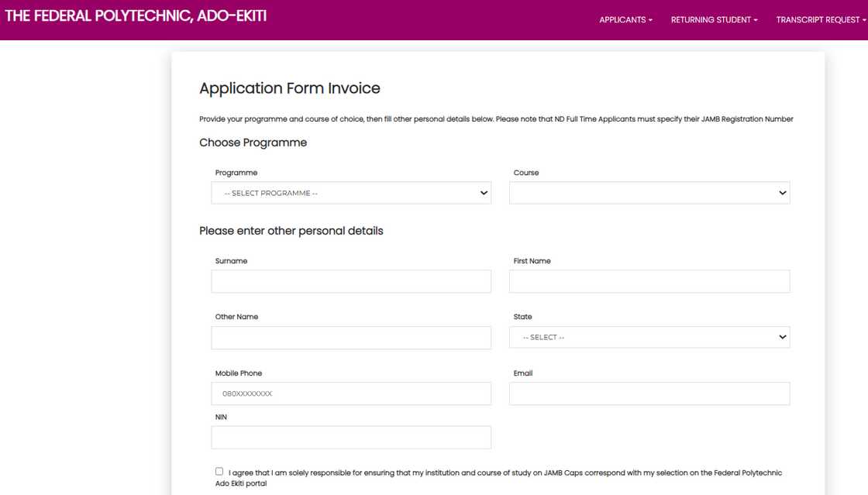The image size is (868, 495).
Task: Click into the NIN field
Action: pos(350,437)
